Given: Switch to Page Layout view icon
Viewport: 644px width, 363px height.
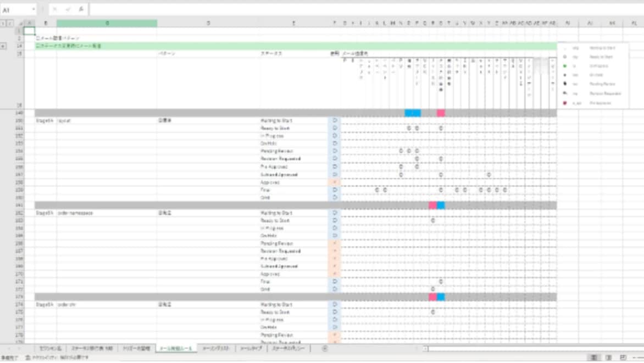Looking at the screenshot, I should (608, 358).
